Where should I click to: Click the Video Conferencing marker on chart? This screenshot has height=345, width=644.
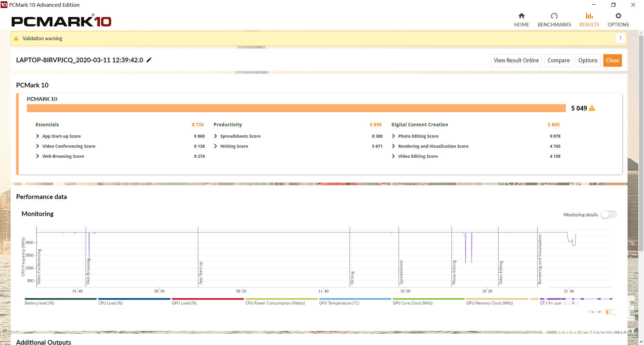tap(39, 267)
